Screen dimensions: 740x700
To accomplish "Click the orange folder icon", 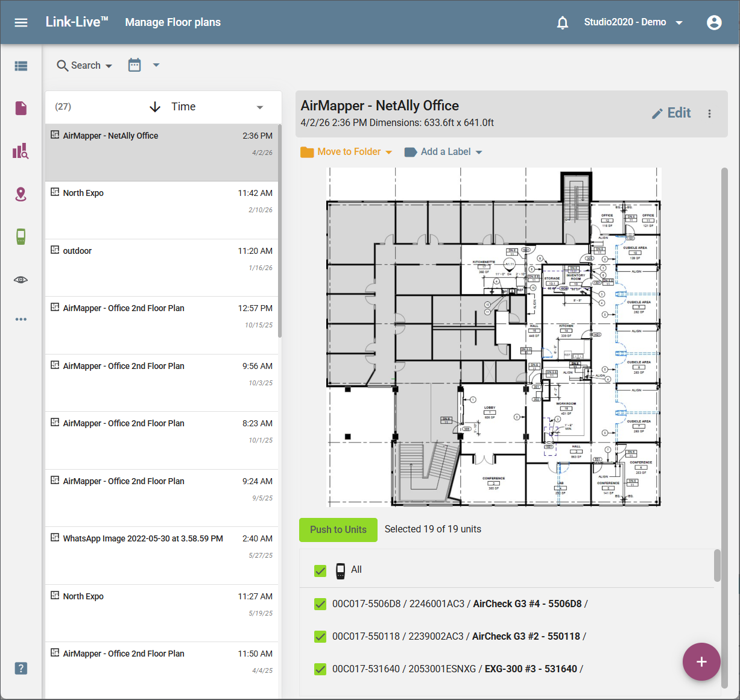I will tap(307, 152).
